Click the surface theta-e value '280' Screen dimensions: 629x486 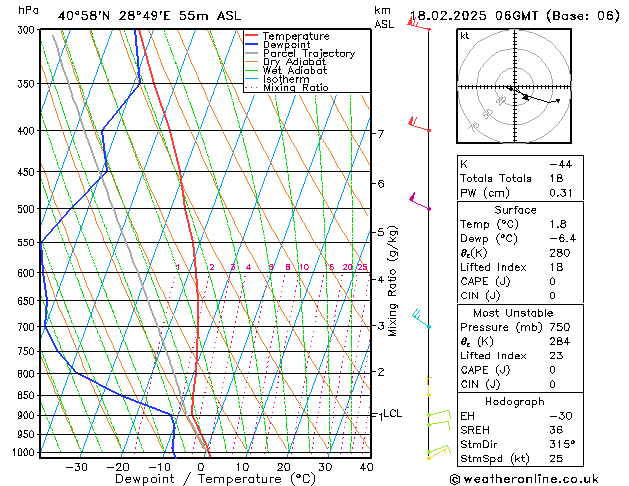pyautogui.click(x=560, y=253)
